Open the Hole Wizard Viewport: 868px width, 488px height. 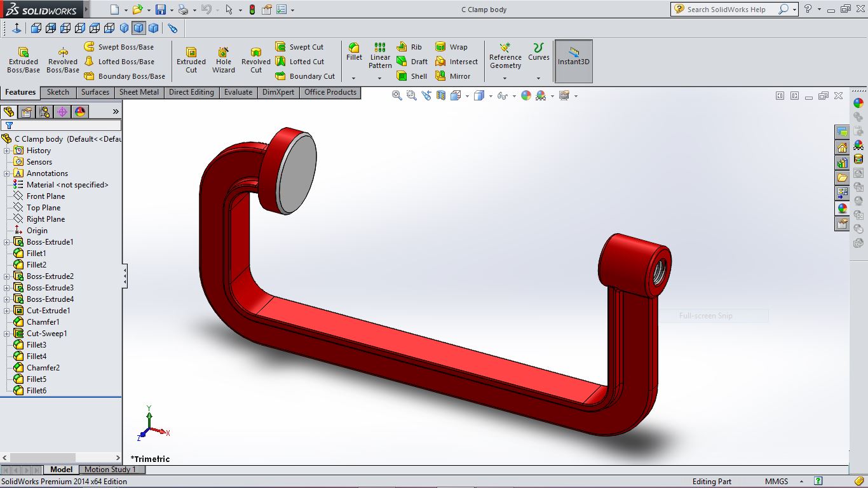(224, 60)
